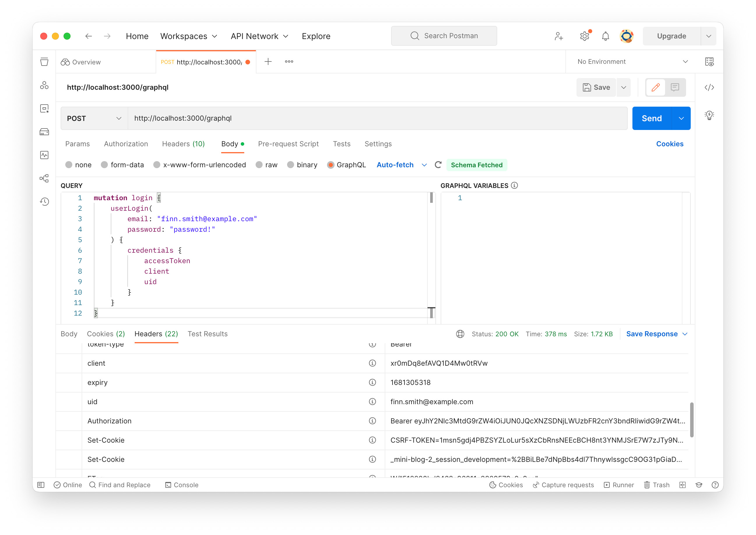
Task: Go back with the left arrow
Action: (x=88, y=36)
